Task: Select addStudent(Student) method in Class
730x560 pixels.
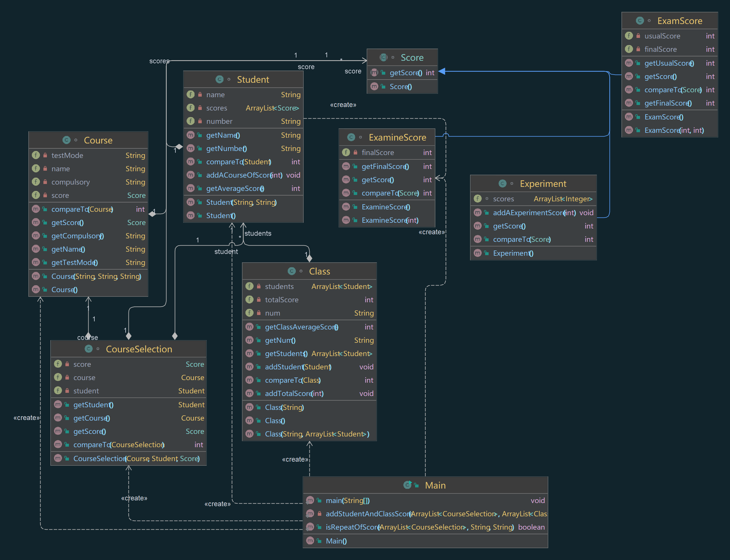Action: (x=298, y=367)
